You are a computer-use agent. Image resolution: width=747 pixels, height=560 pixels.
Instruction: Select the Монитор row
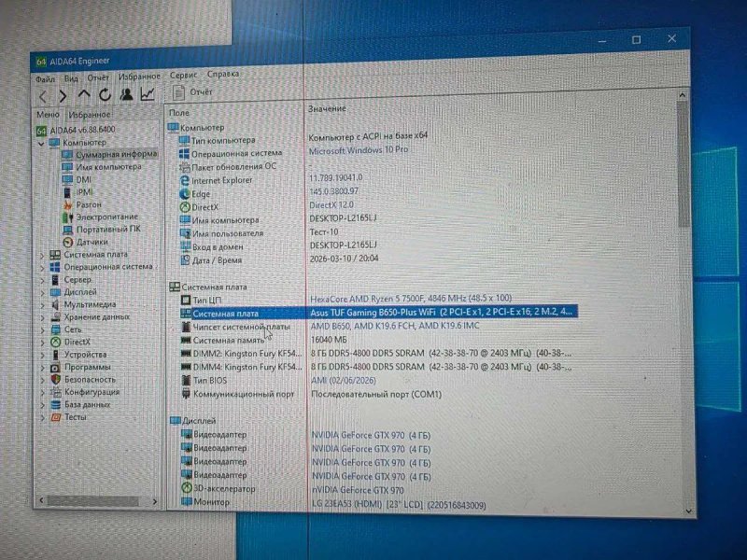334,503
